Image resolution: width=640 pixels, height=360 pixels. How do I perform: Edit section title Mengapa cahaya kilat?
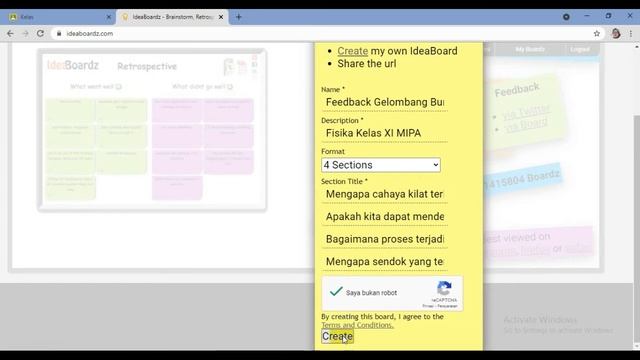[x=384, y=194]
